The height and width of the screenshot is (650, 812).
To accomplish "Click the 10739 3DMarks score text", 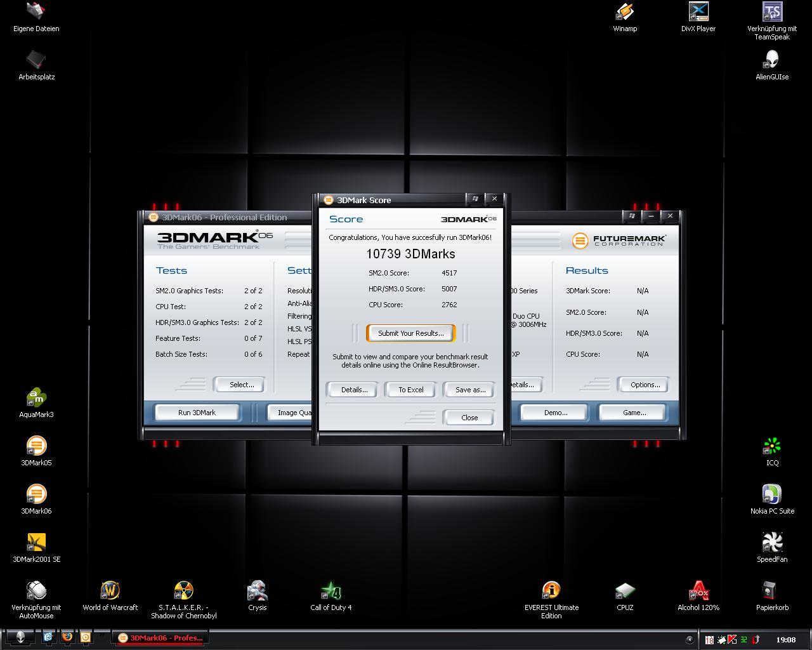I will point(410,254).
